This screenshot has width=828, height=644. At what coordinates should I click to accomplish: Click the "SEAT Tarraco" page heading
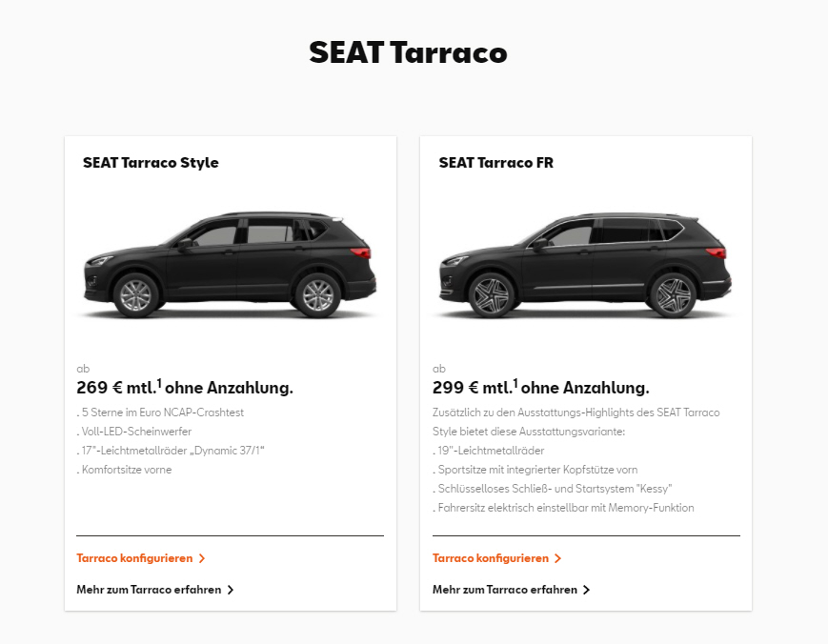(x=408, y=53)
